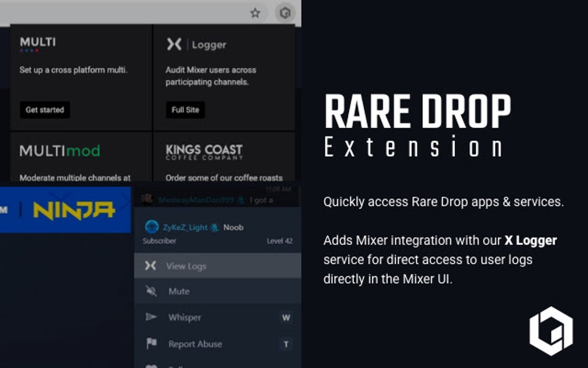Click the muted bell icon

pyautogui.click(x=151, y=291)
